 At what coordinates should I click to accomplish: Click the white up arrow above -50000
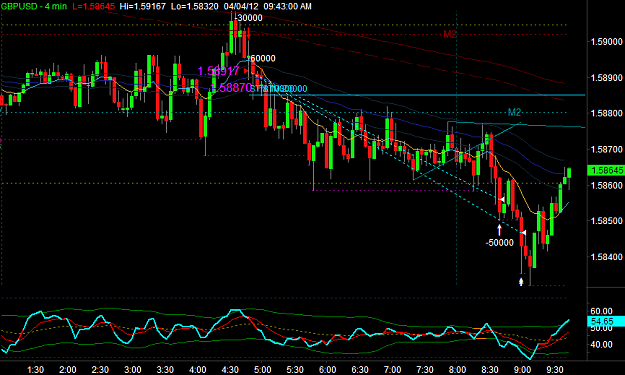click(x=499, y=230)
